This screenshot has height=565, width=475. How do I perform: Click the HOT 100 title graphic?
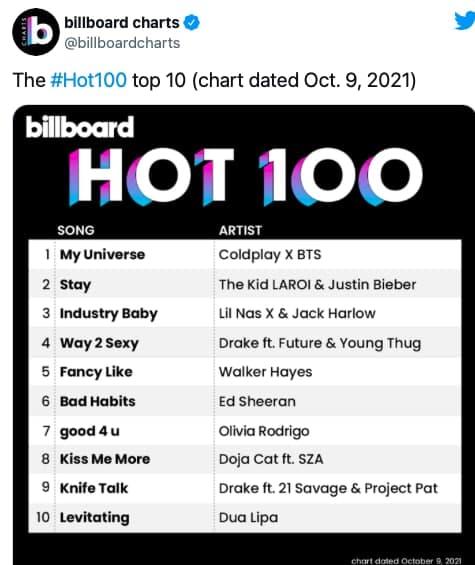click(245, 176)
